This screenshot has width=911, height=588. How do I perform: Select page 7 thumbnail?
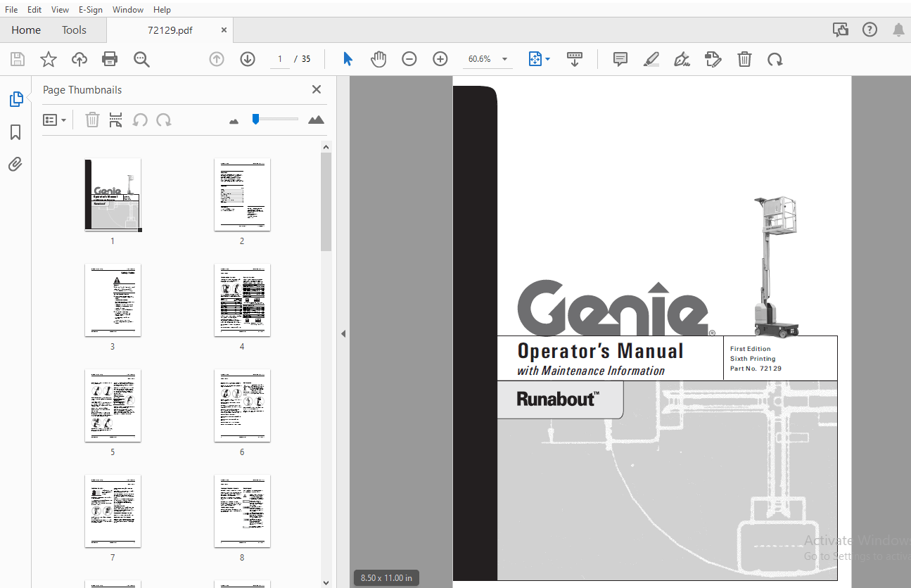[x=113, y=511]
